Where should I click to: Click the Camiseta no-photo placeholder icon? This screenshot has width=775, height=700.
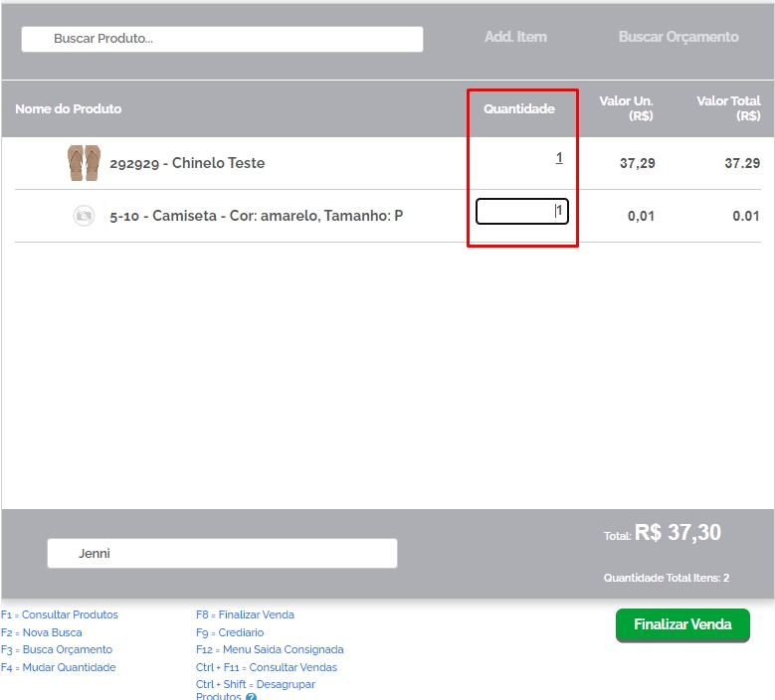85,216
